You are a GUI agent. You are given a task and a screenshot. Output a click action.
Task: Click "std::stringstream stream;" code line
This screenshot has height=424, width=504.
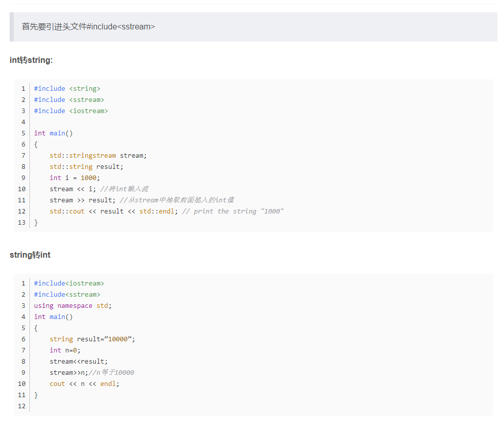pyautogui.click(x=98, y=156)
